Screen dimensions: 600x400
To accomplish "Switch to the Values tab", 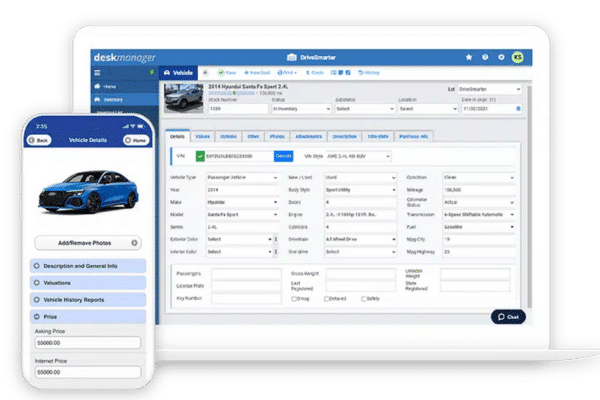I will [x=202, y=136].
